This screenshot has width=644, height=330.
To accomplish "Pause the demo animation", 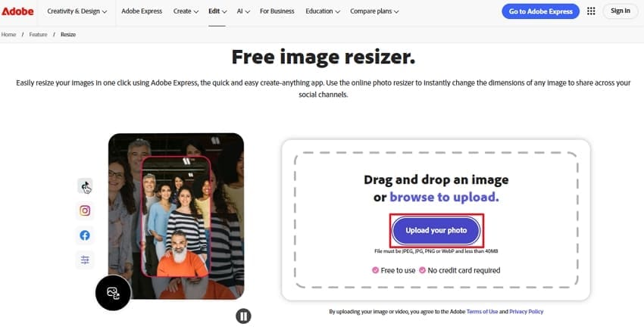I will pyautogui.click(x=243, y=316).
